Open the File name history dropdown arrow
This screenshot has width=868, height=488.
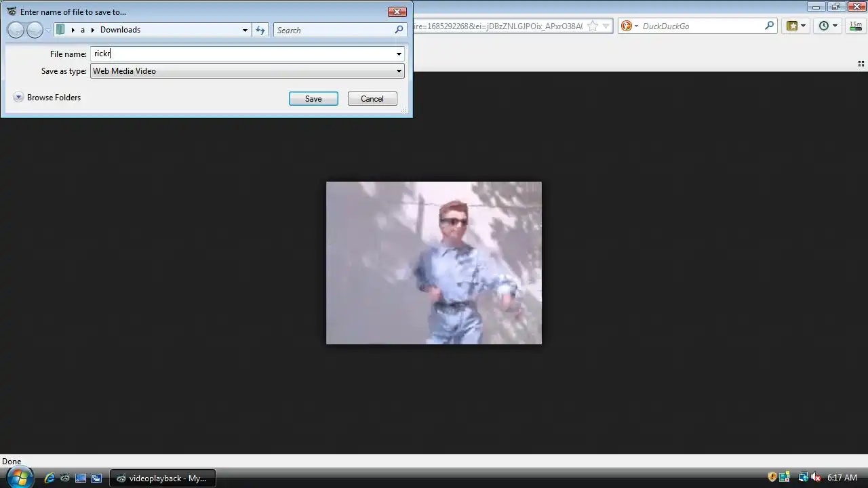pyautogui.click(x=399, y=54)
